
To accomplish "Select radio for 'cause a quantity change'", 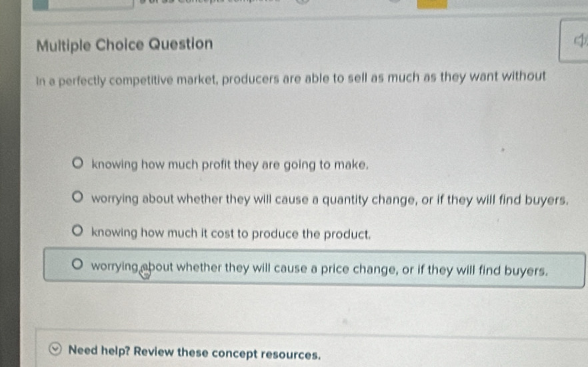I will click(x=78, y=198).
